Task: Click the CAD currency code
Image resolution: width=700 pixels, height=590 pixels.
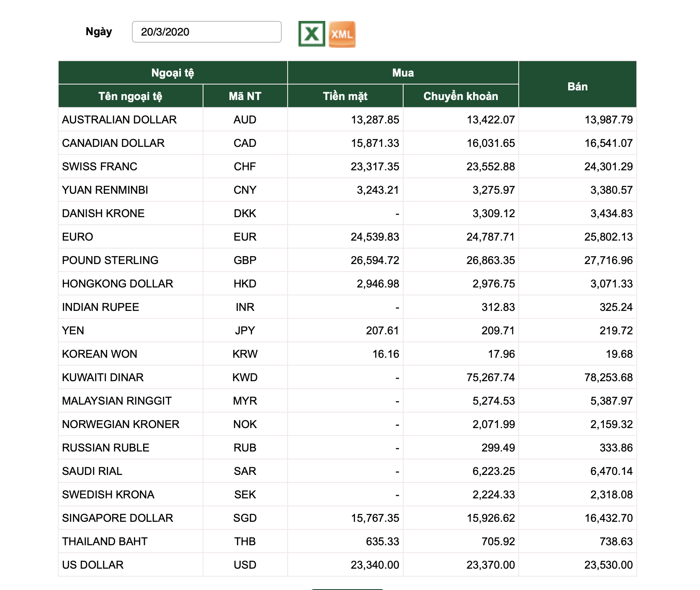Action: click(245, 143)
